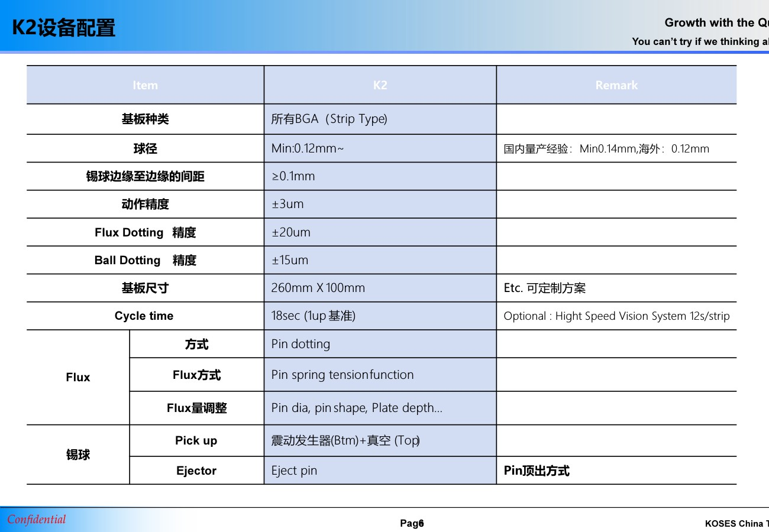Click the Confidential footer label

click(37, 520)
